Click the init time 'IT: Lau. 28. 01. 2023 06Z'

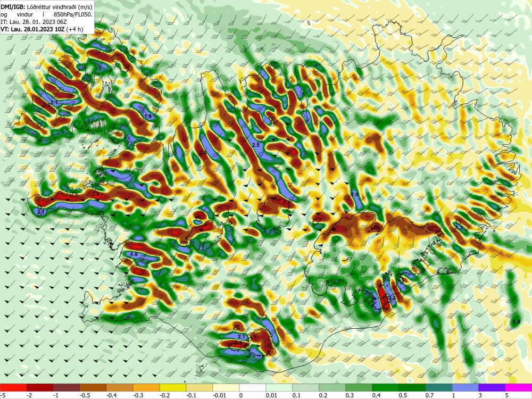(34, 22)
